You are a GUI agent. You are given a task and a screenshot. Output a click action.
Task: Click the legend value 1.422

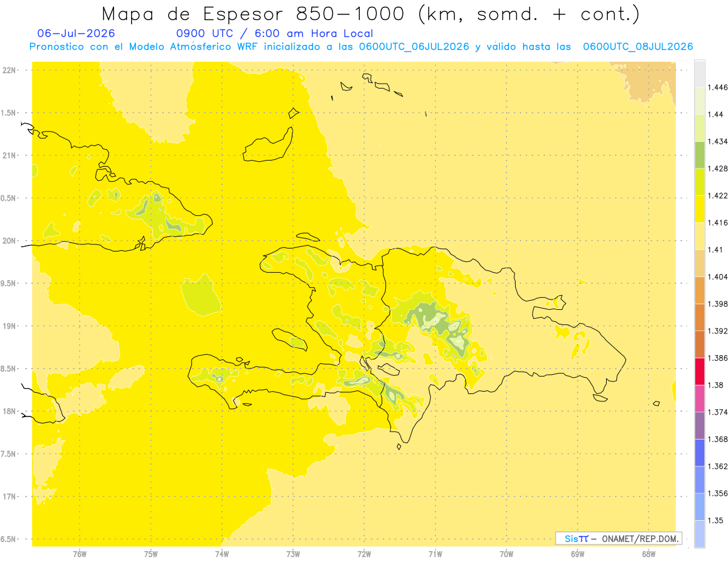pos(718,196)
